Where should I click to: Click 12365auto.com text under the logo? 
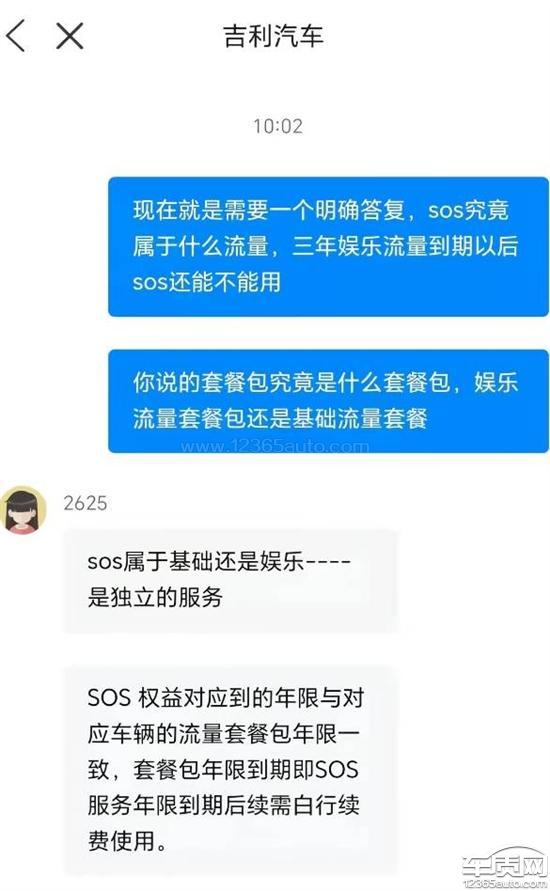tap(505, 883)
